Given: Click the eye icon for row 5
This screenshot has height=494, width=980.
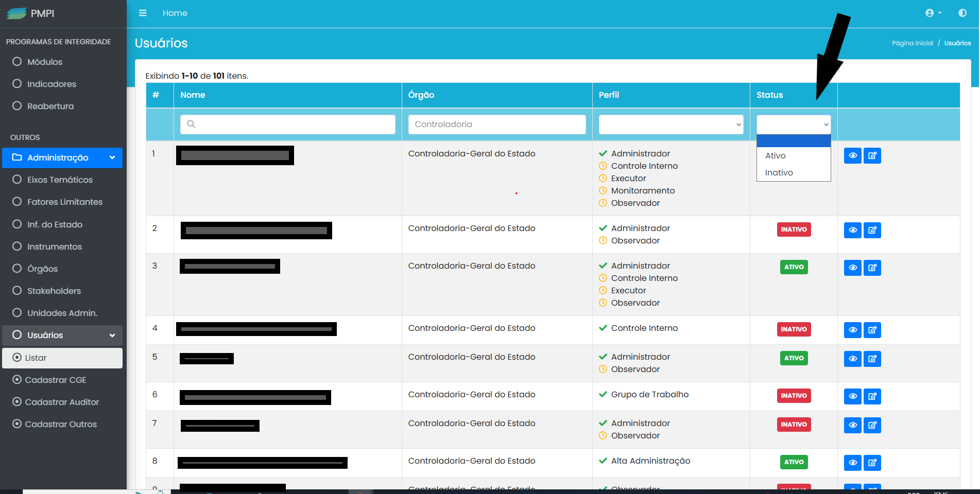Looking at the screenshot, I should [x=852, y=359].
